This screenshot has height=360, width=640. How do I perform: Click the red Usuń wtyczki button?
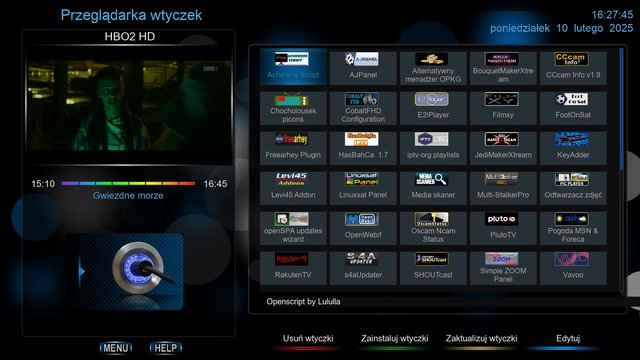click(308, 341)
